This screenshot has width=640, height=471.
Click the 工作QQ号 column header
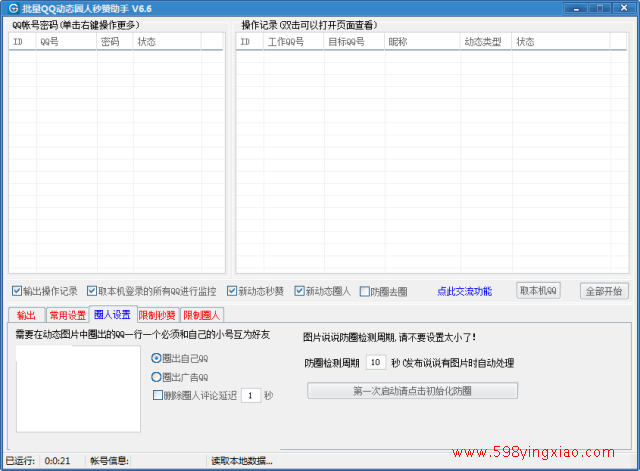[294, 42]
